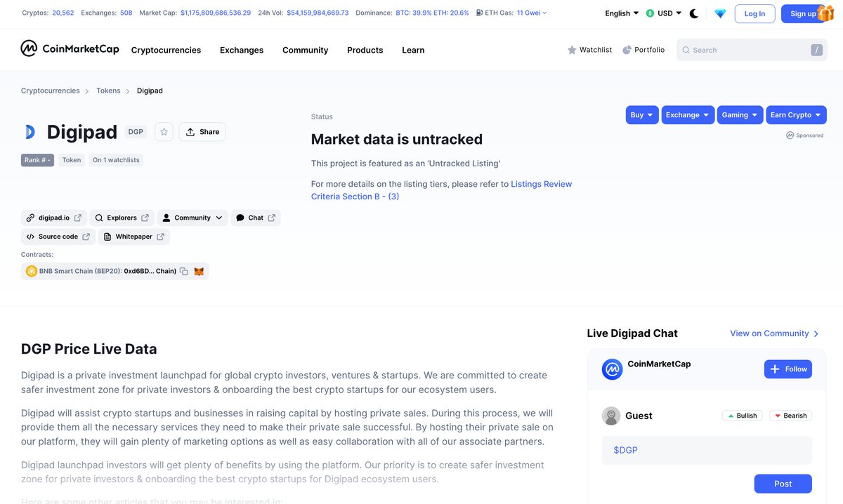Screen dimensions: 843x504
Task: Add the contract to MetaMask via fox icon
Action: pyautogui.click(x=199, y=271)
